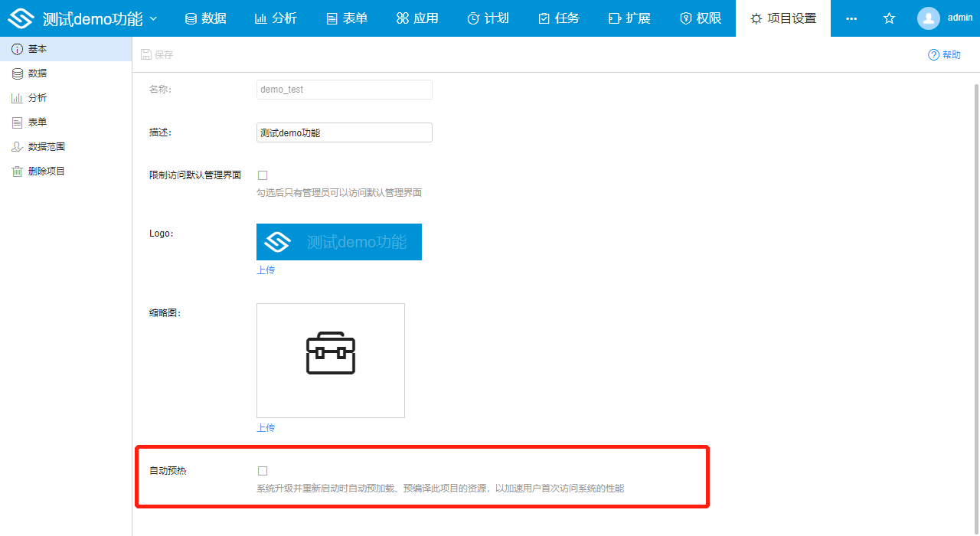Open the more options (…) icon
The height and width of the screenshot is (536, 980).
tap(851, 18)
